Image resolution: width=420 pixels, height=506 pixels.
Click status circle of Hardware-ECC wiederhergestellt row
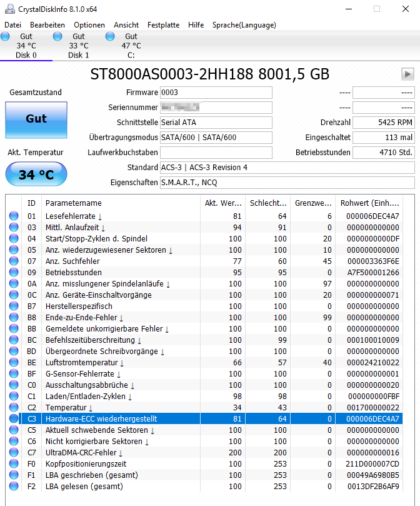pos(14,418)
